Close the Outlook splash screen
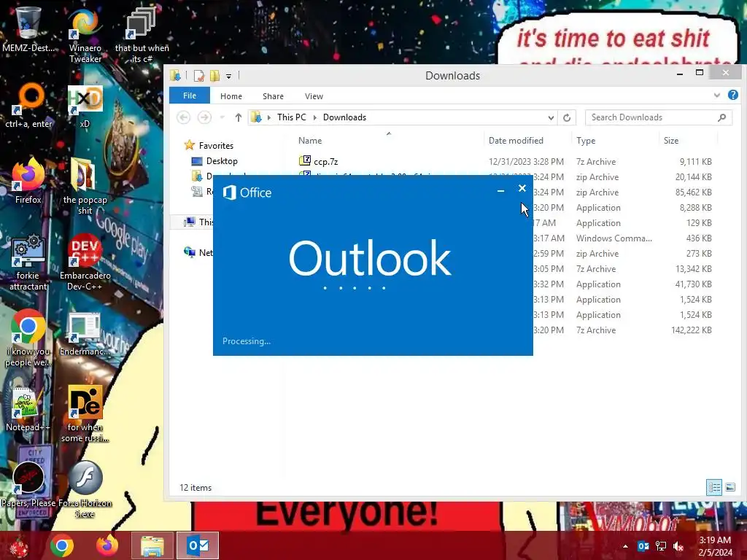Image resolution: width=747 pixels, height=560 pixels. coord(522,188)
